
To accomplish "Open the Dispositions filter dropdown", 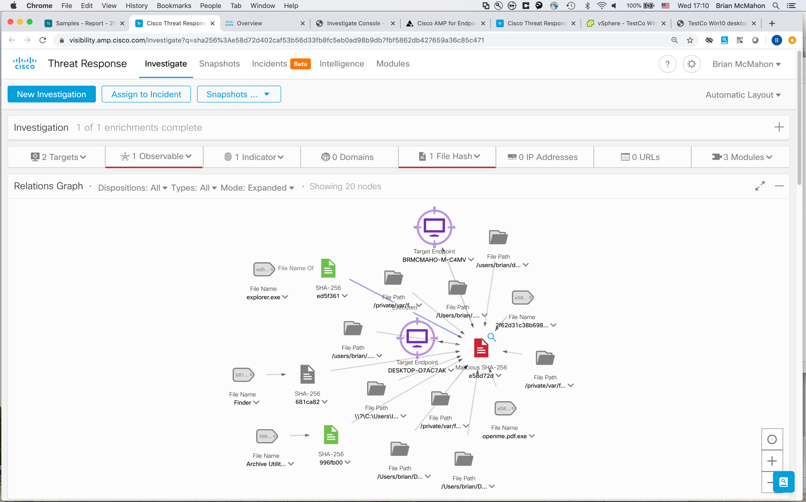I will [132, 188].
